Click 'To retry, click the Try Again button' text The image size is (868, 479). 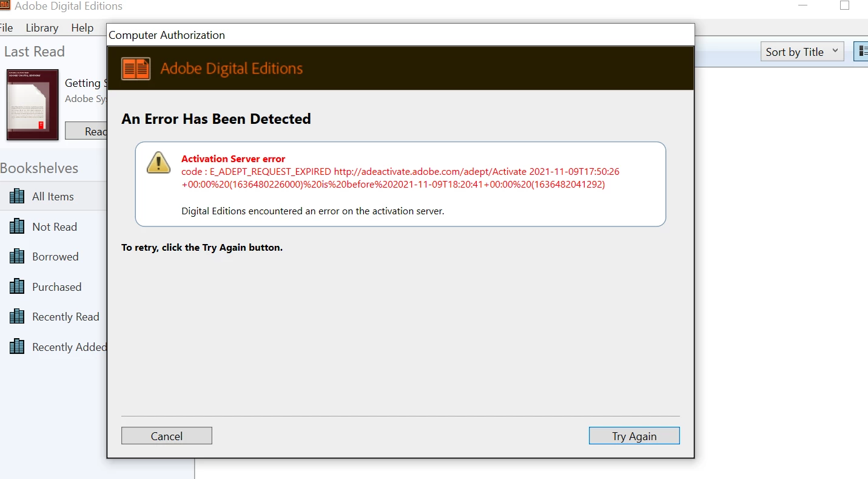[202, 248]
